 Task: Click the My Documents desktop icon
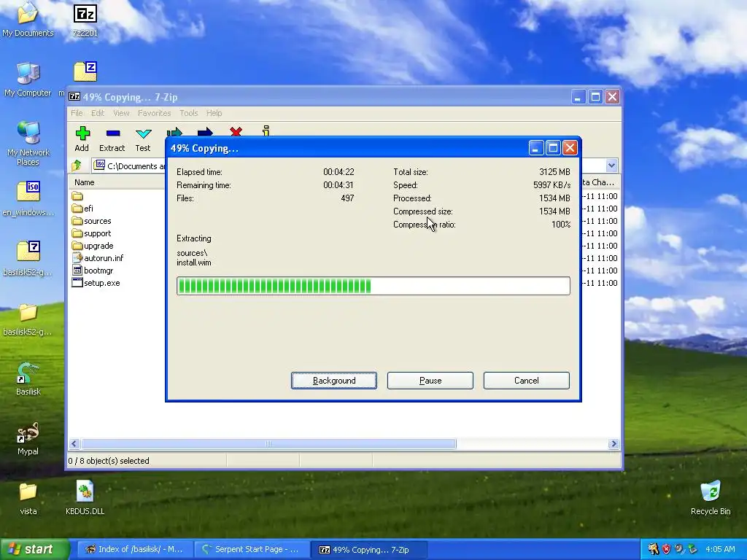28,20
